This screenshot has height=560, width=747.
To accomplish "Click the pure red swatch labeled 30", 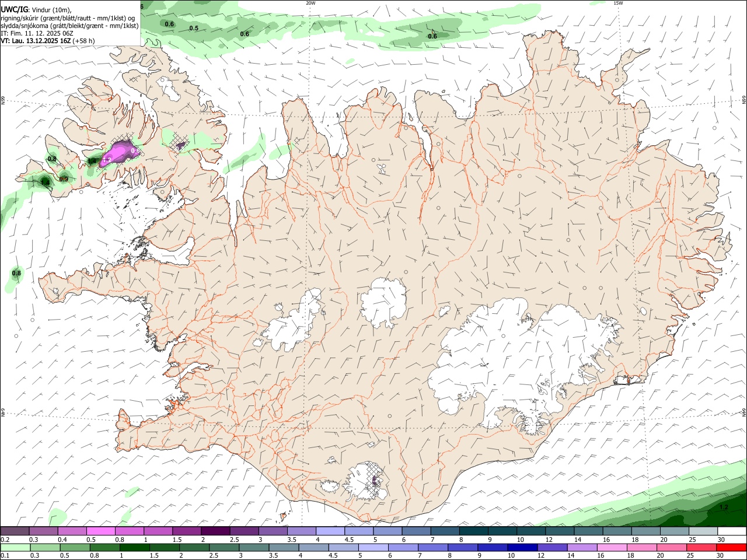I will 732,548.
